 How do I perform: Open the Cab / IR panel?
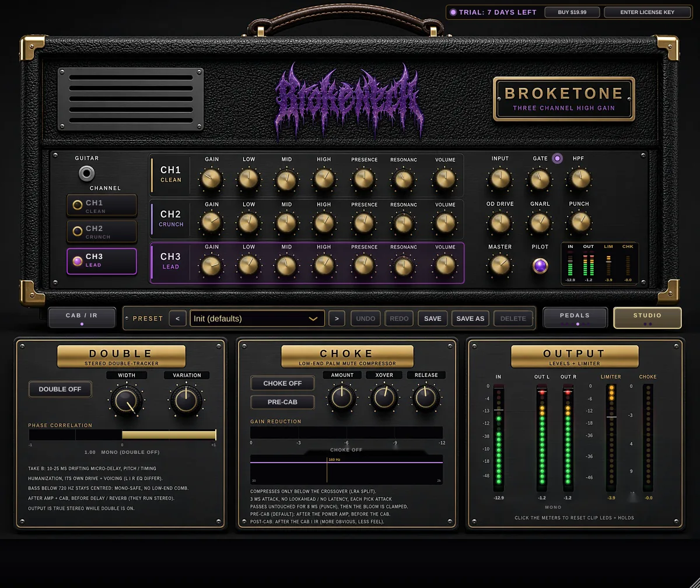pos(82,318)
